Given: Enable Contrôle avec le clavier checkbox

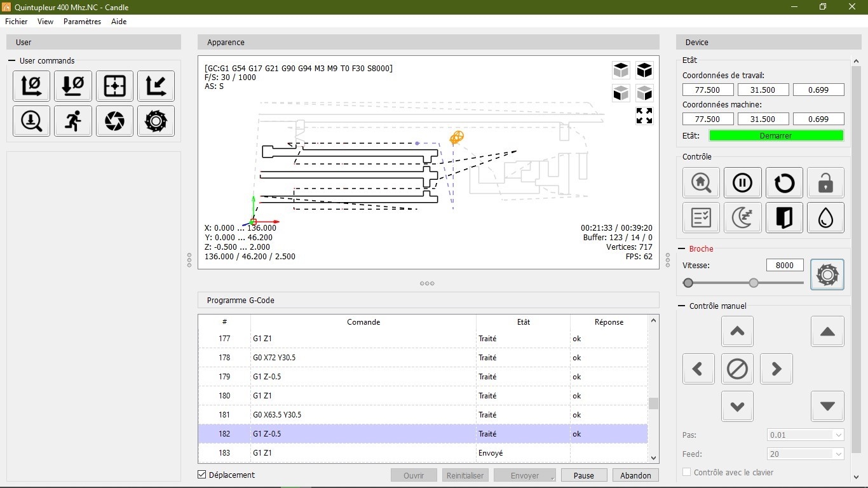Looking at the screenshot, I should click(x=686, y=472).
